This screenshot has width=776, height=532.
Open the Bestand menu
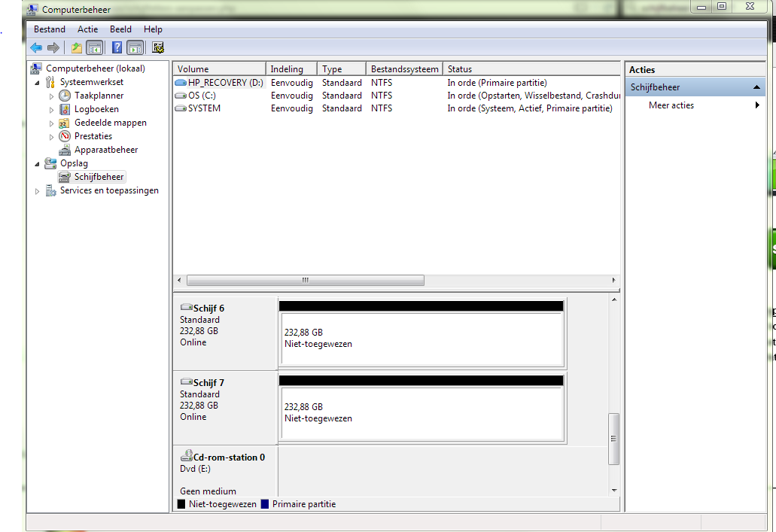click(x=50, y=29)
